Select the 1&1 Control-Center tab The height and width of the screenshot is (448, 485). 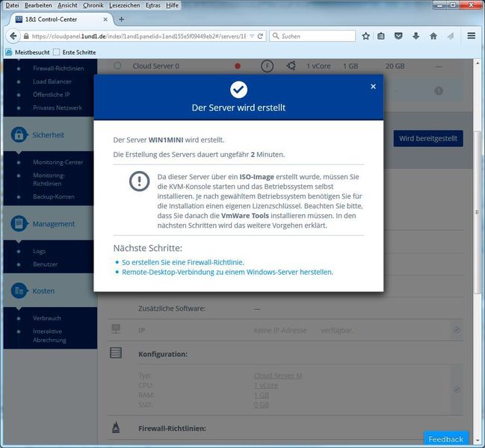click(x=61, y=19)
